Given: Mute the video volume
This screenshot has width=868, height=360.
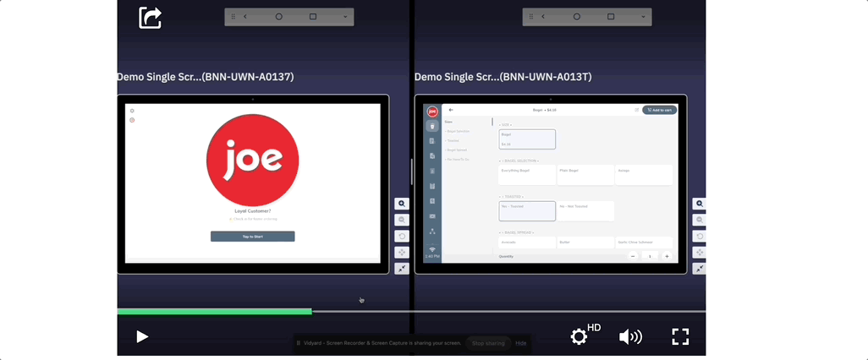Looking at the screenshot, I should click(x=630, y=337).
